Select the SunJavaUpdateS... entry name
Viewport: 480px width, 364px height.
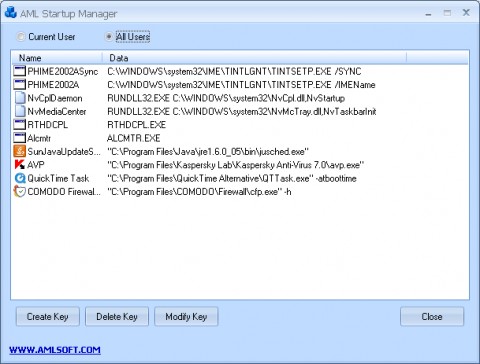(64, 152)
